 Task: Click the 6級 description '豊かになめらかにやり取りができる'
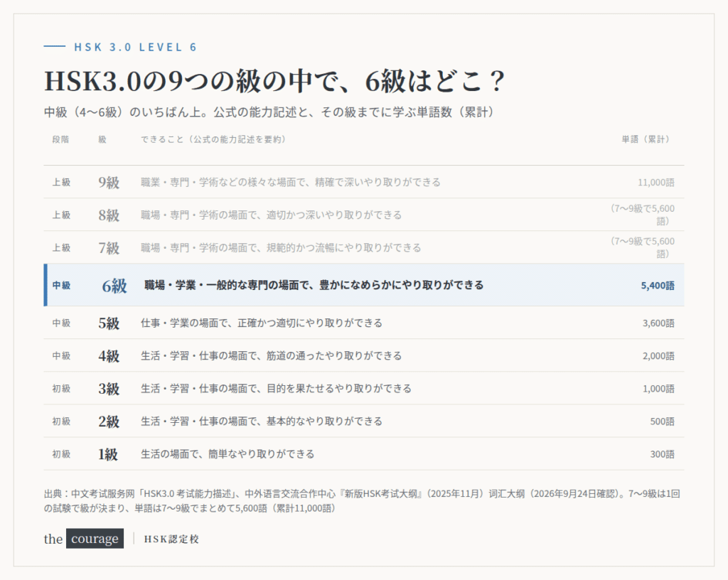(401, 285)
